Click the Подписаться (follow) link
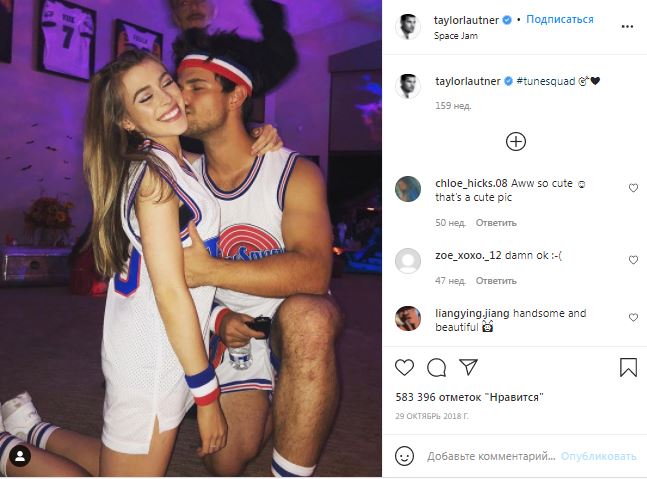The height and width of the screenshot is (479, 647). coord(560,19)
